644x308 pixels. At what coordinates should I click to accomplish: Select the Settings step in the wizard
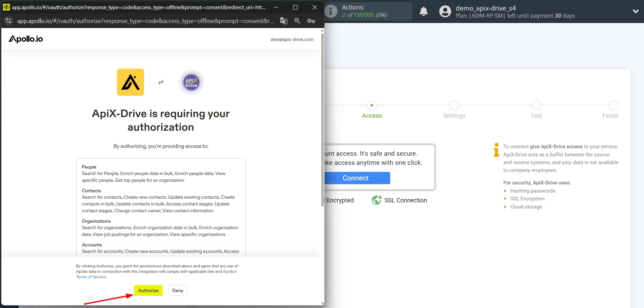coord(454,105)
